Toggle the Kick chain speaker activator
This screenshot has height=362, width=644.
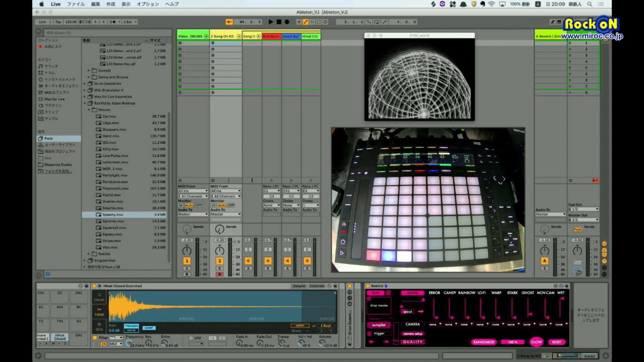click(x=268, y=261)
